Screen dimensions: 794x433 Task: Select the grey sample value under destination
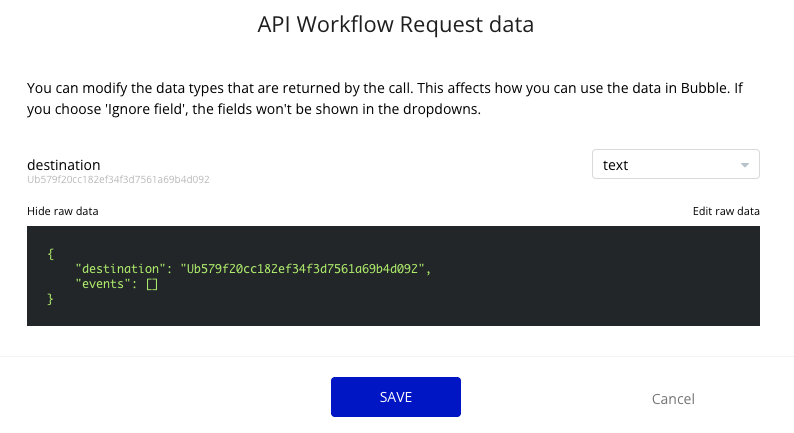tap(118, 179)
